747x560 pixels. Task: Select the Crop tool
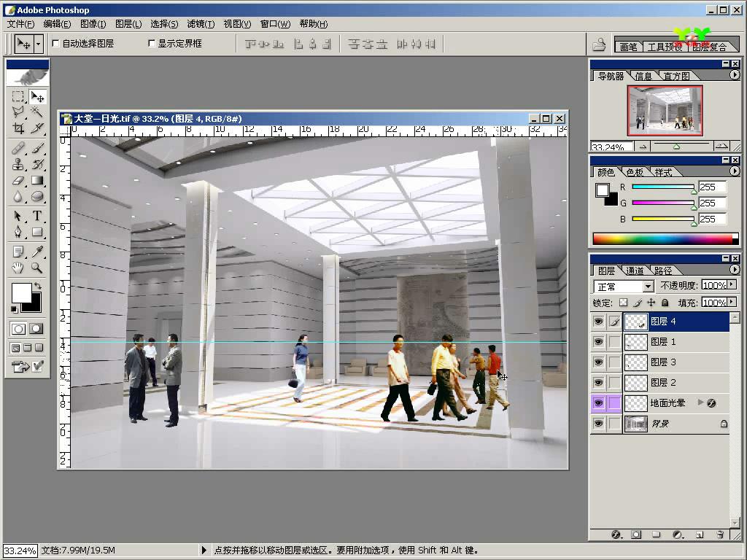click(18, 128)
